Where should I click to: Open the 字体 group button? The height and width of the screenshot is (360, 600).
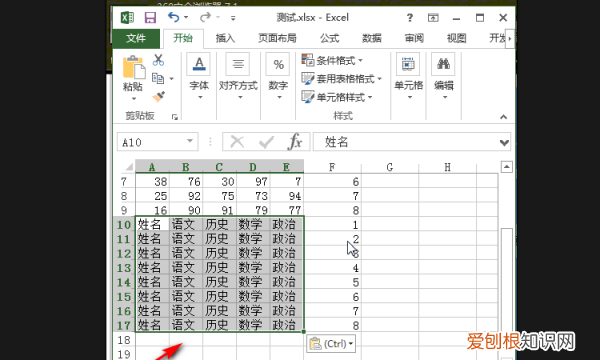click(x=199, y=77)
